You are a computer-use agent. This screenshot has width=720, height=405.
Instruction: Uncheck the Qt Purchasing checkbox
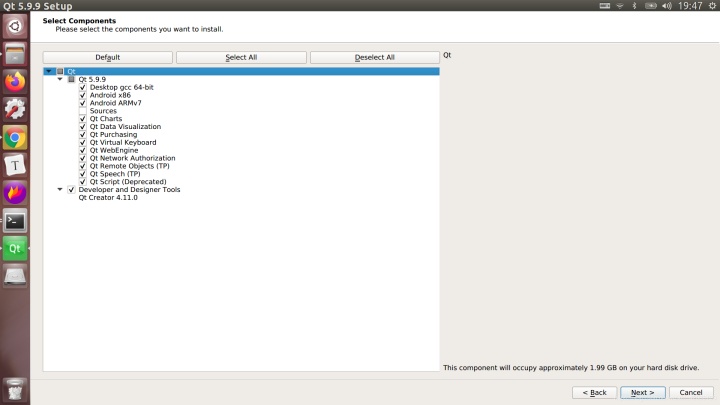83,135
